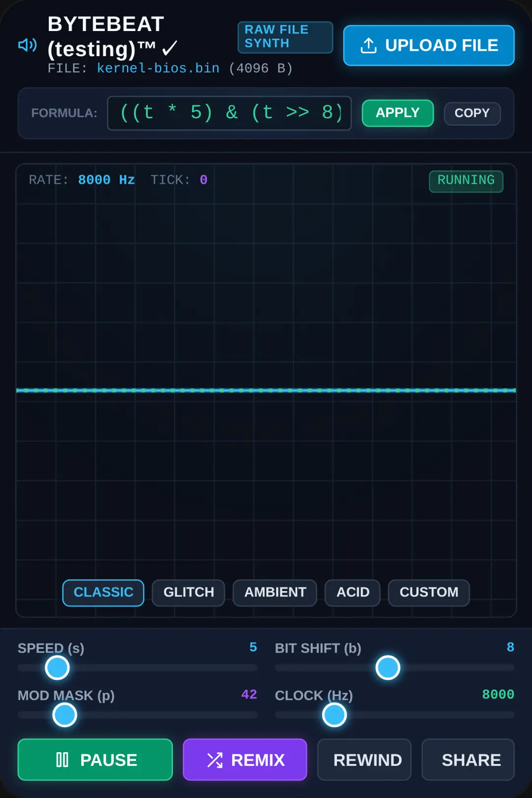Image resolution: width=532 pixels, height=798 pixels.
Task: Click the SHARE button
Action: tap(468, 760)
